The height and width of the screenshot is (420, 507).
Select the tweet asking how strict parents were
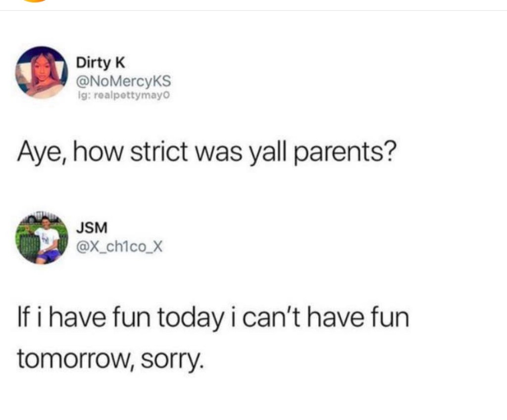(x=206, y=152)
